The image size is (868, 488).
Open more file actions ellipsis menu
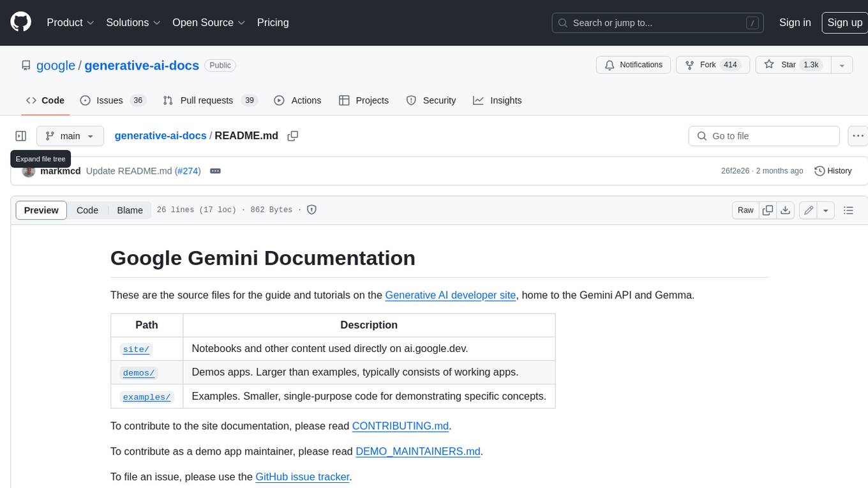tap(858, 136)
